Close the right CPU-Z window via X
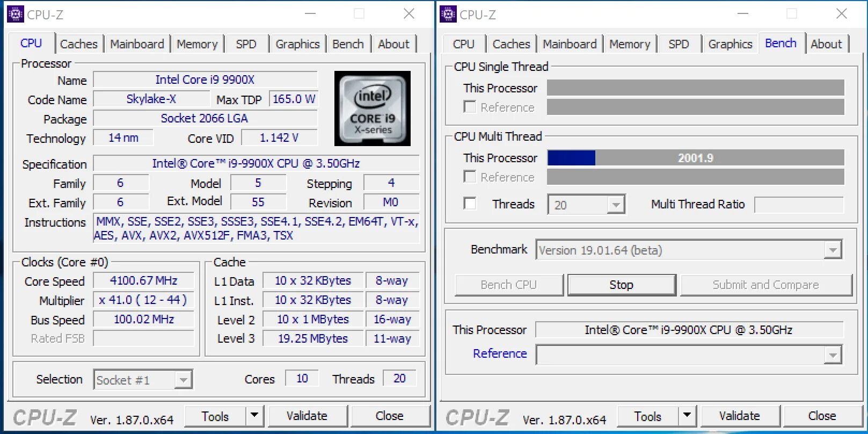 (x=842, y=14)
